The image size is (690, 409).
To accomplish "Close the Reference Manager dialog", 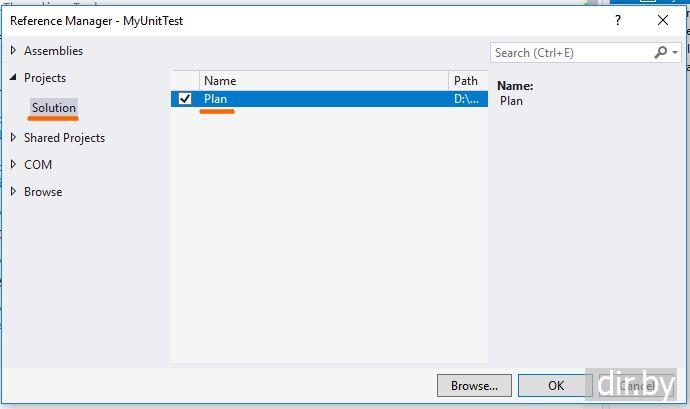I will pyautogui.click(x=662, y=20).
